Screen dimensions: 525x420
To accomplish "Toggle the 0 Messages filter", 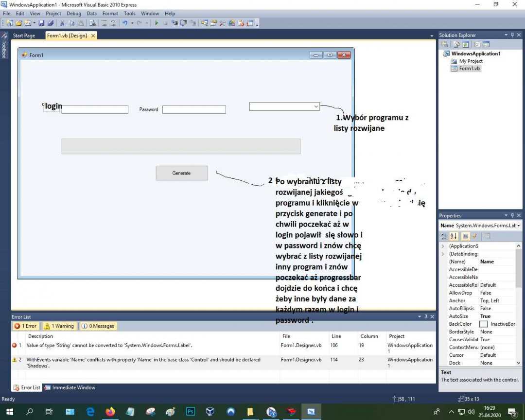I will [98, 326].
